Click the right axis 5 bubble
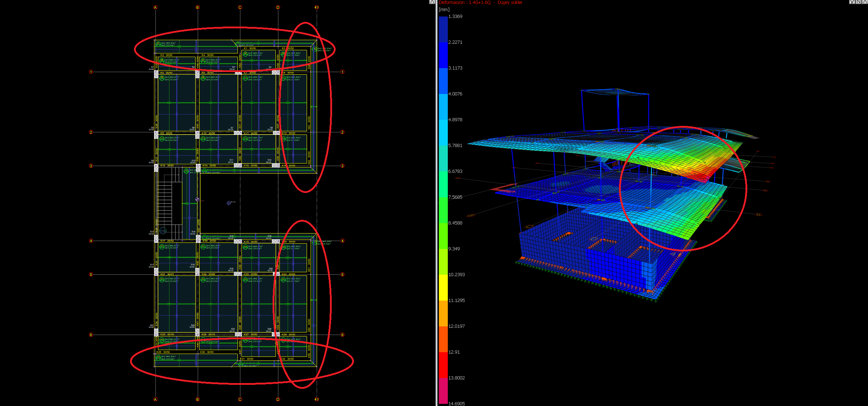868x406 pixels. point(342,274)
